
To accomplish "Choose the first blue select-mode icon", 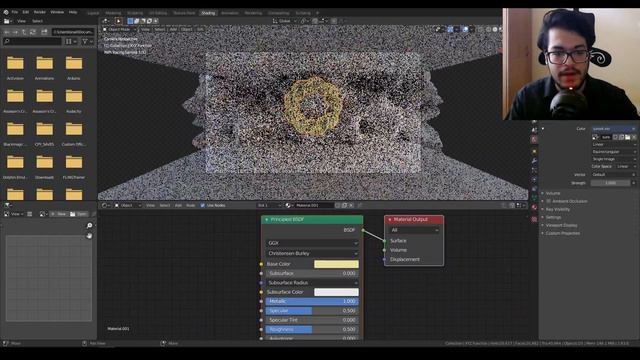I will click(130, 21).
